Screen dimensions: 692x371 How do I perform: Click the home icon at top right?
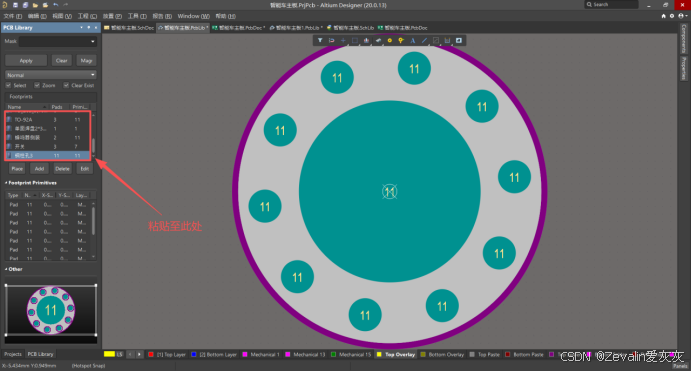pos(663,16)
